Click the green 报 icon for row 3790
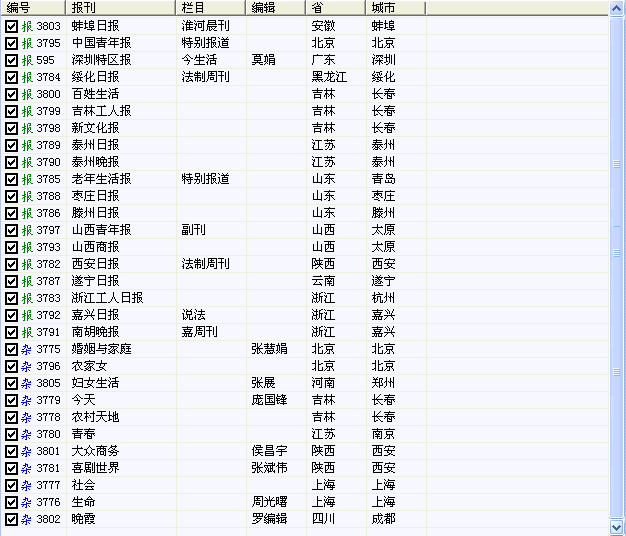The height and width of the screenshot is (536, 626). (x=27, y=162)
